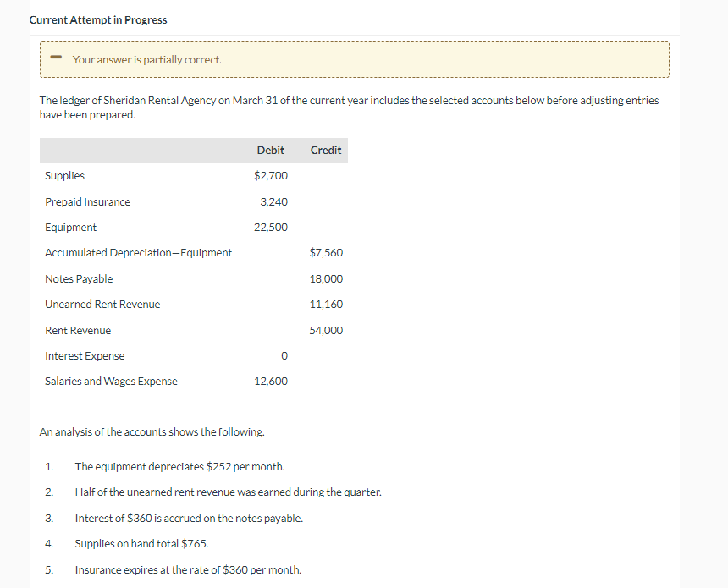Screen dimensions: 728x588
Task: Click the 12,600 Salaries debit value
Action: click(x=271, y=382)
